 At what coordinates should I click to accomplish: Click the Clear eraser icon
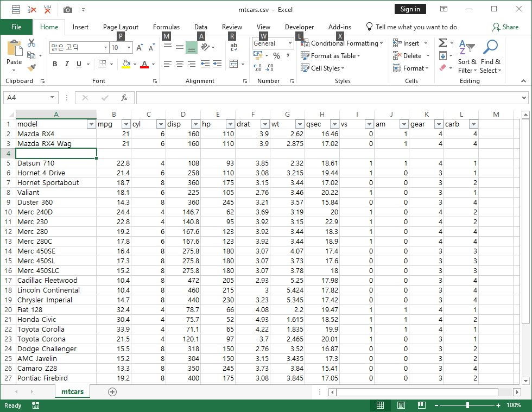(443, 68)
